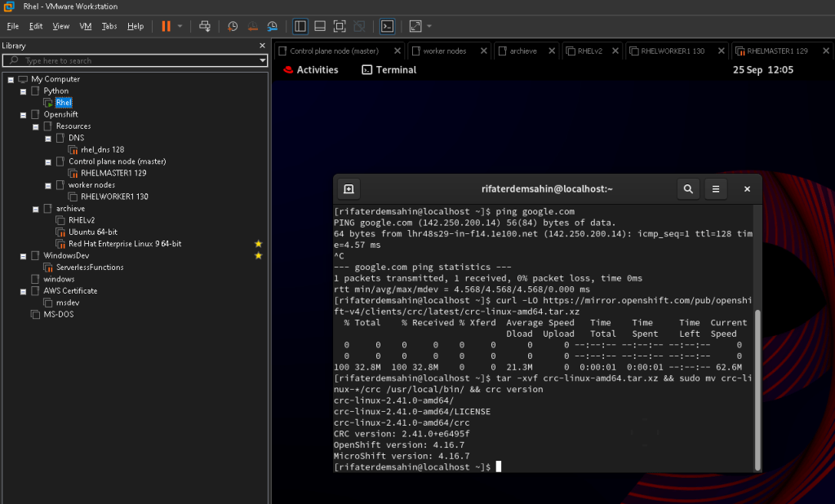This screenshot has height=504, width=835.
Task: Open GNOME Activities overview
Action: (x=311, y=69)
